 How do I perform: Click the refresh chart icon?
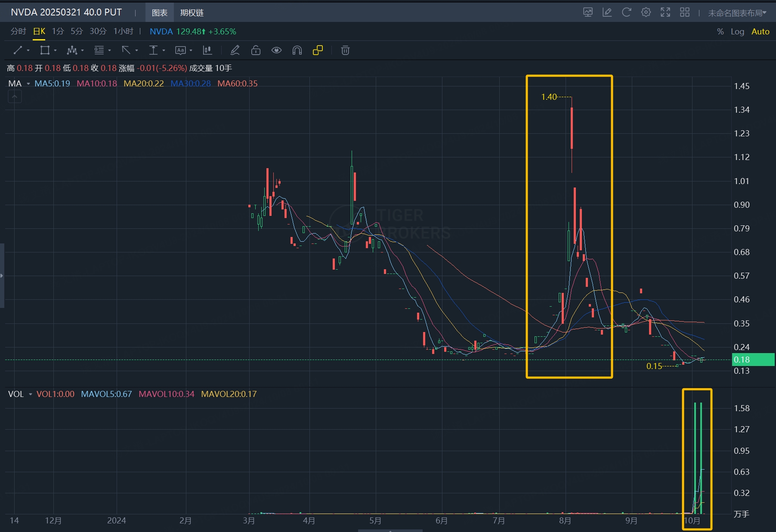(x=626, y=12)
